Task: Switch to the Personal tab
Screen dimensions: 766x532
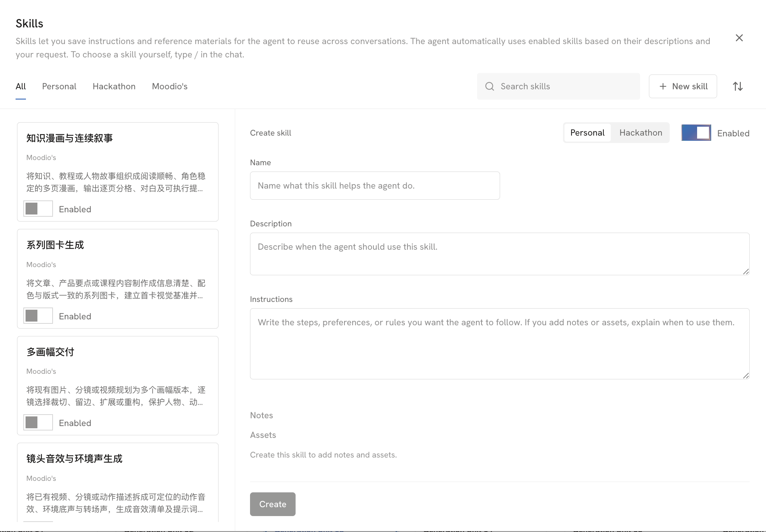Action: [x=59, y=86]
